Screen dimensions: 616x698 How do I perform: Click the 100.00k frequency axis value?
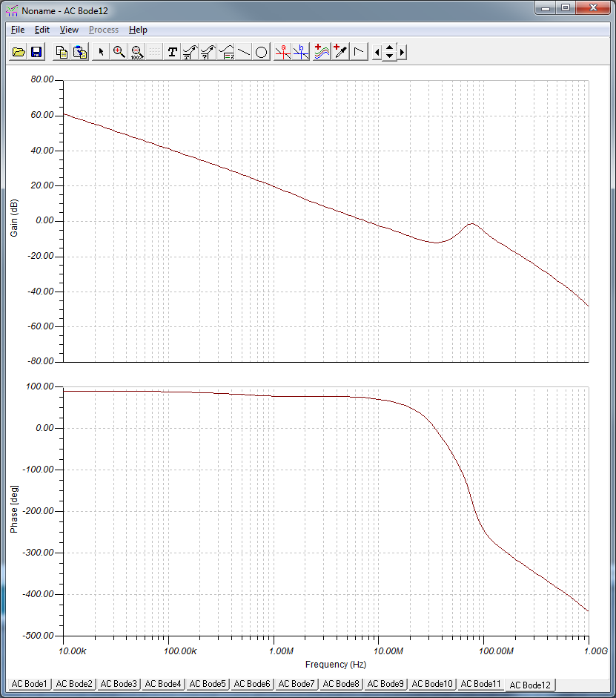click(x=179, y=651)
